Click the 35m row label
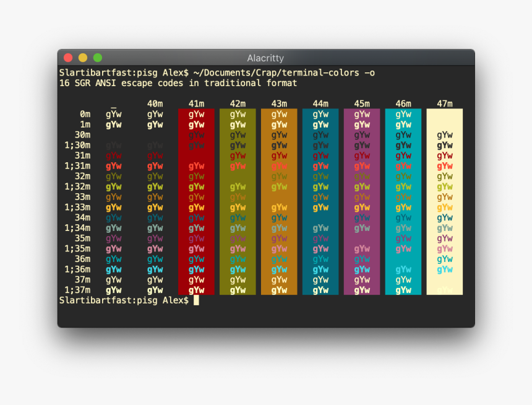 83,238
